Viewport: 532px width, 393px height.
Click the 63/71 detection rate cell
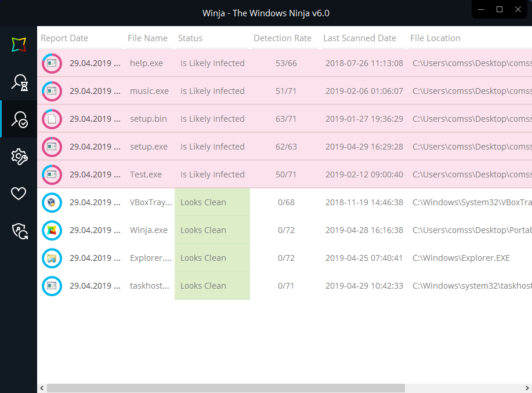(285, 119)
